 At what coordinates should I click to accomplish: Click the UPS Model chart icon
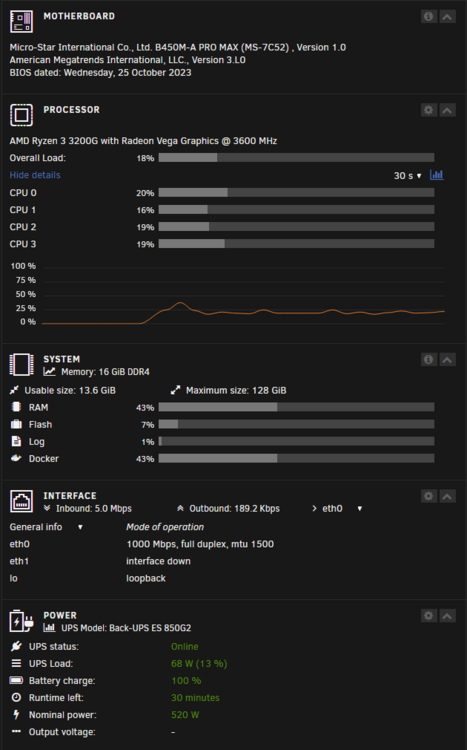click(49, 628)
